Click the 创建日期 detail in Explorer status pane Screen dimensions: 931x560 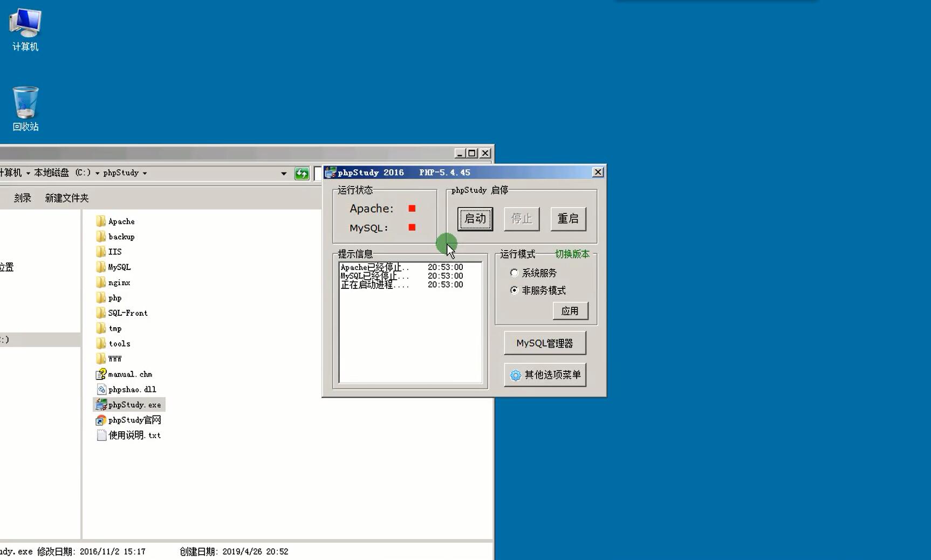[234, 551]
